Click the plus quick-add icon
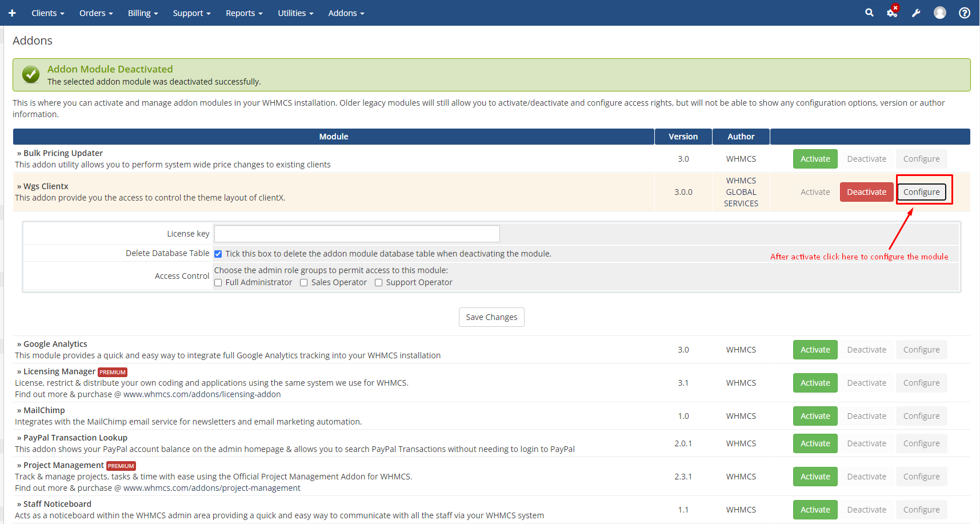The height and width of the screenshot is (524, 980). 12,13
